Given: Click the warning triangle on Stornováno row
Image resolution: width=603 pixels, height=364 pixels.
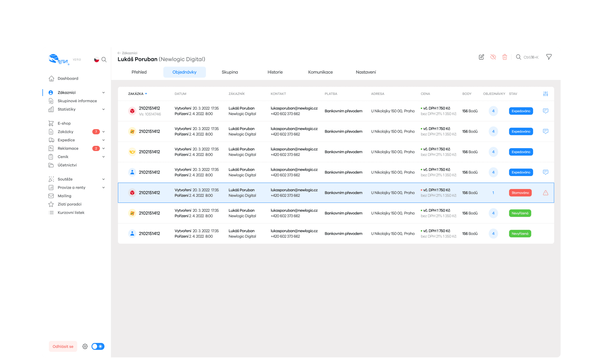Looking at the screenshot, I should click(545, 193).
